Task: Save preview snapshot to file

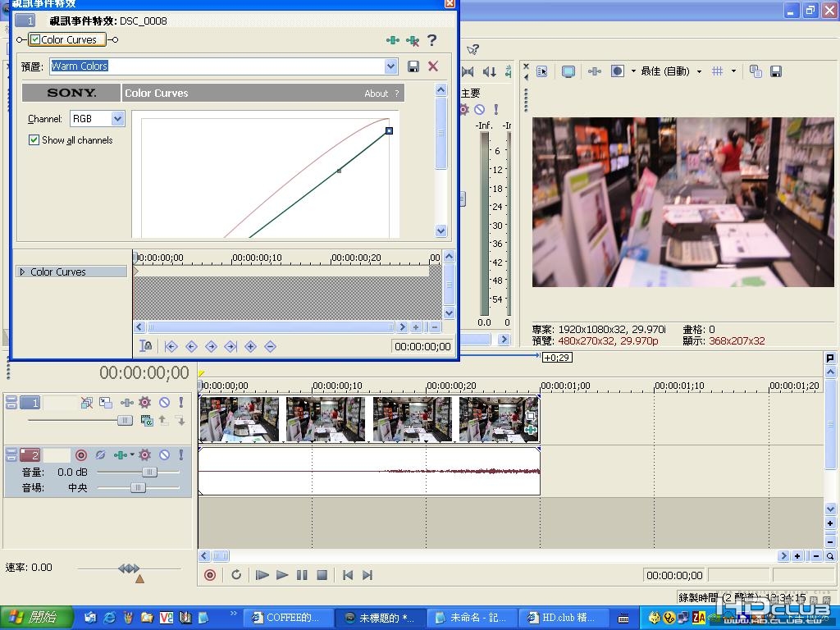Action: (x=775, y=71)
